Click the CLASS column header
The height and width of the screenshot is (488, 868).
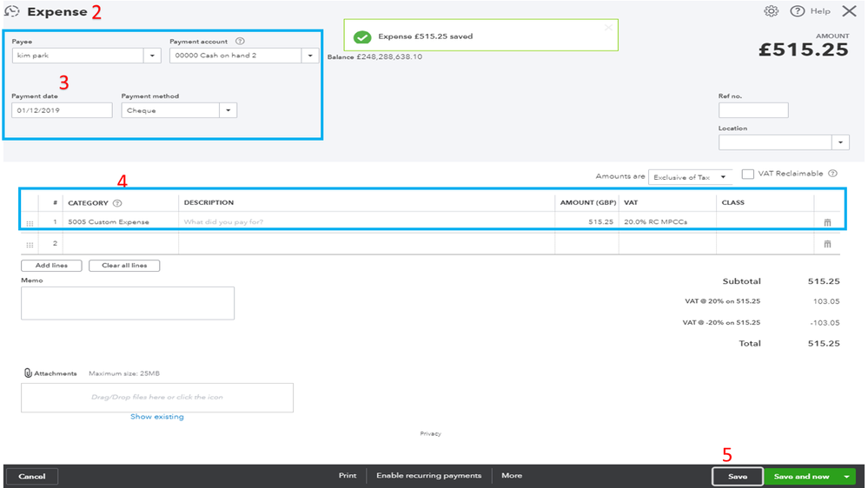pos(733,202)
